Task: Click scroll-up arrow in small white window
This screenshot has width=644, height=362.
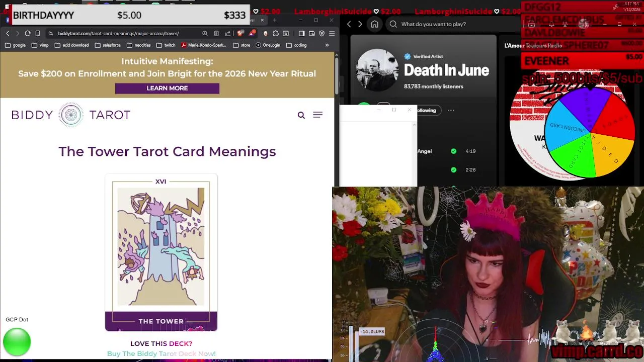Action: 415,125
